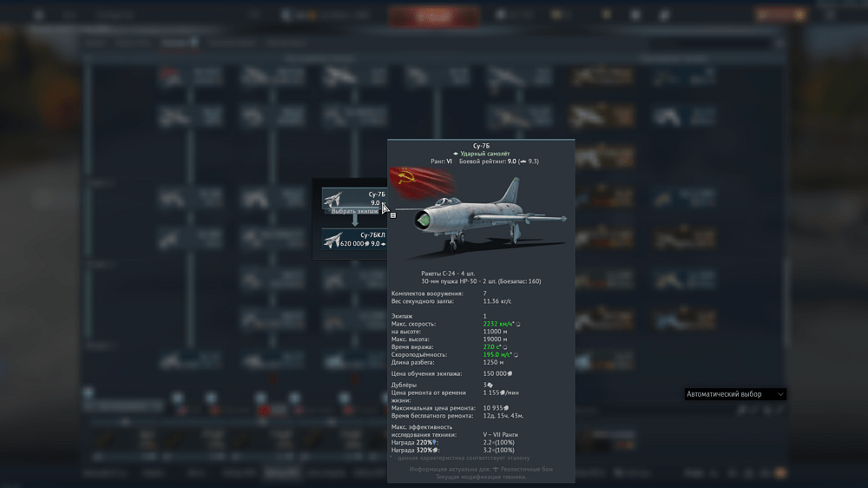Click the Текущая модификация техники note
The width and height of the screenshot is (868, 488).
(481, 477)
